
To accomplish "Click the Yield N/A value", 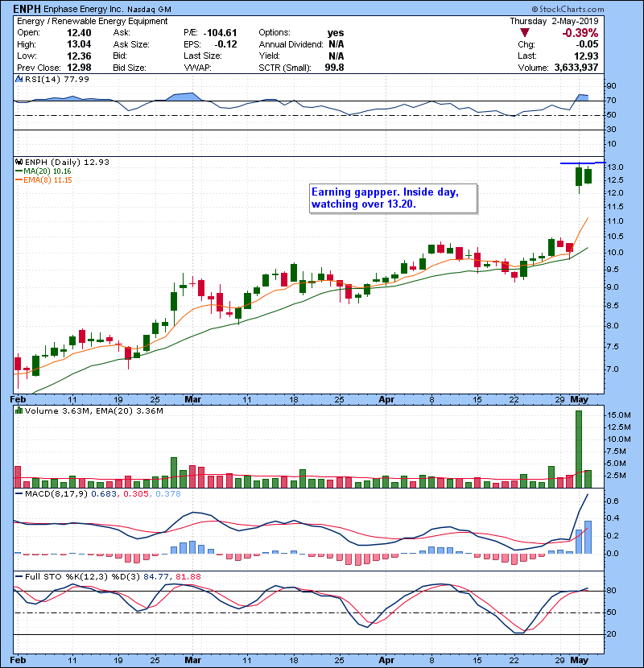I will tap(336, 56).
